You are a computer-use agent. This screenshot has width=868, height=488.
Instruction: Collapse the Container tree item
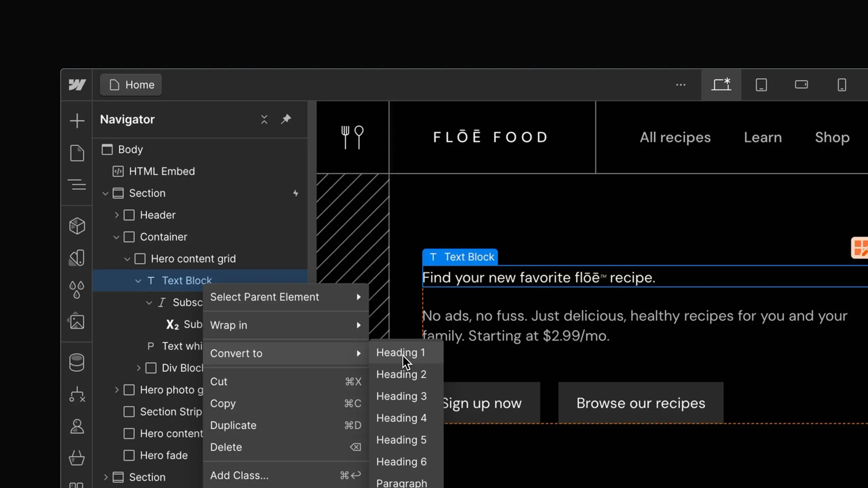(x=116, y=237)
